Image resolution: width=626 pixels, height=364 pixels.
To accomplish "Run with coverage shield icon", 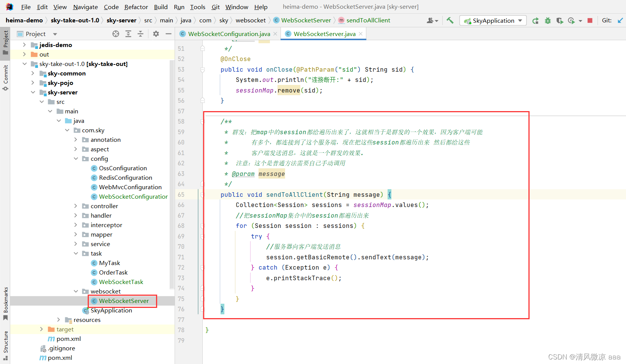I will tap(560, 20).
